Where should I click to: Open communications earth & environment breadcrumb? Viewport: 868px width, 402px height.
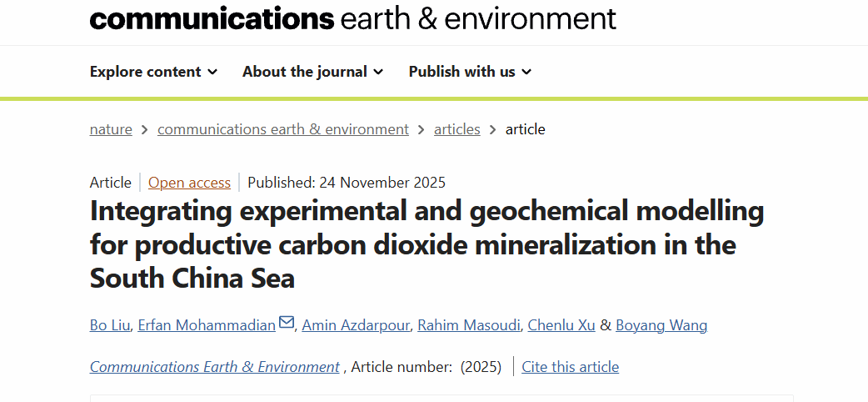click(x=283, y=129)
